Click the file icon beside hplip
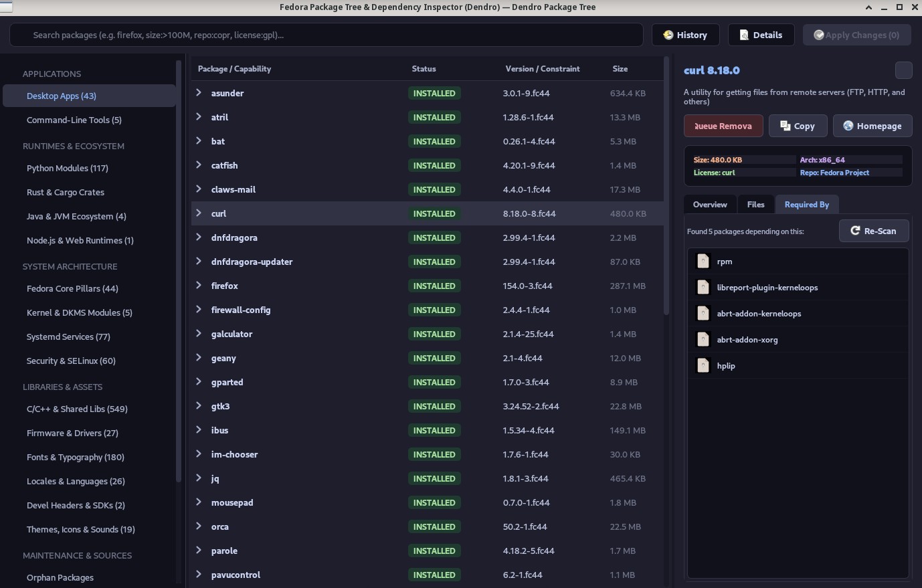922x588 pixels. (703, 366)
